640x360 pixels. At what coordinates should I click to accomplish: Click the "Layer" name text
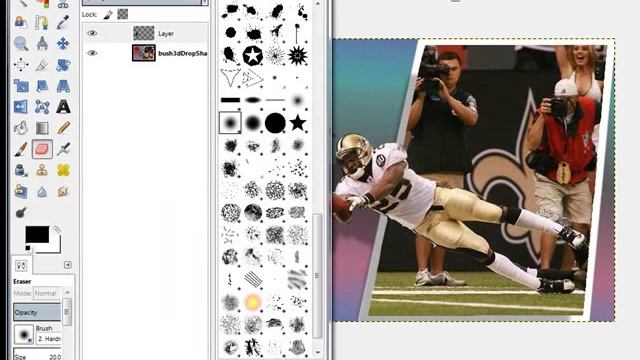pos(166,34)
